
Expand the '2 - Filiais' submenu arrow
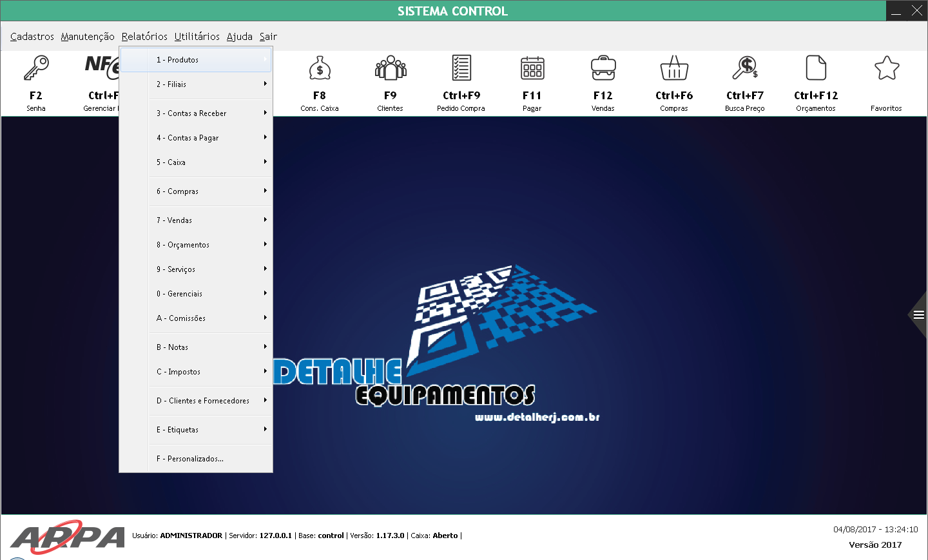[265, 84]
